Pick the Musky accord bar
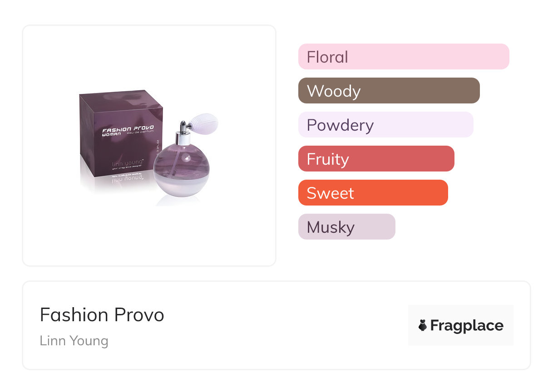 click(346, 227)
